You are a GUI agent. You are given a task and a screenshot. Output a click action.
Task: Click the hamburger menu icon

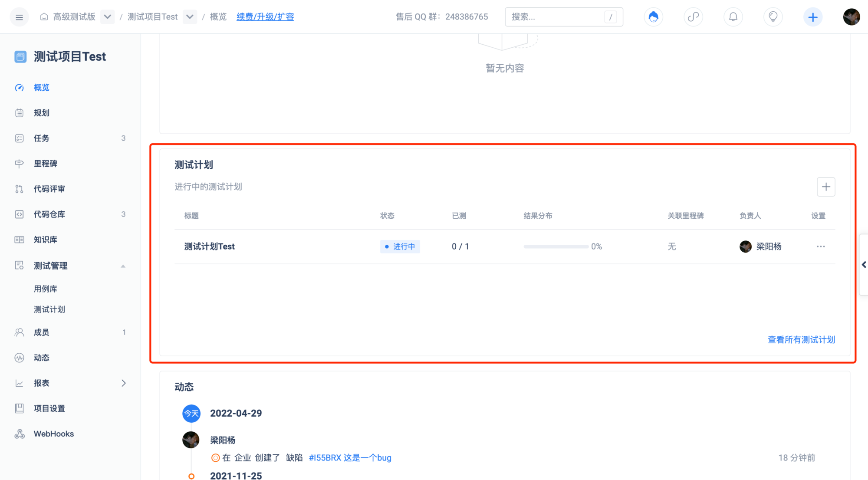[19, 17]
